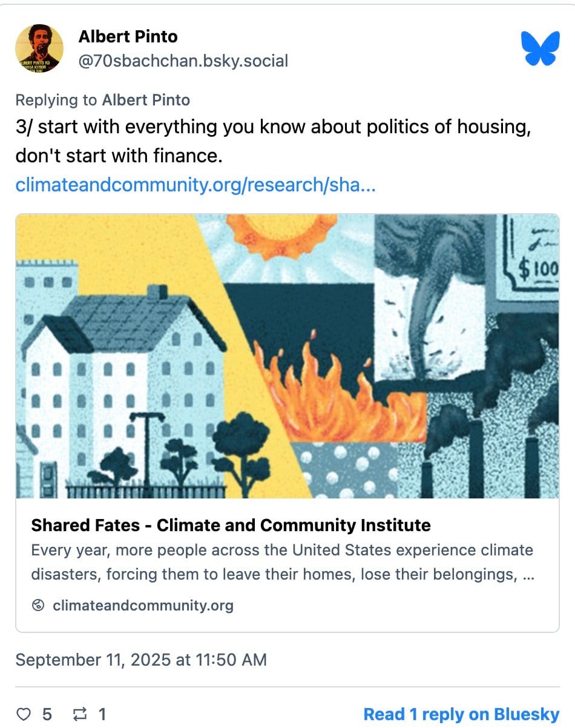The image size is (575, 728).
Task: Click the heart icon to like the post
Action: pos(22,714)
